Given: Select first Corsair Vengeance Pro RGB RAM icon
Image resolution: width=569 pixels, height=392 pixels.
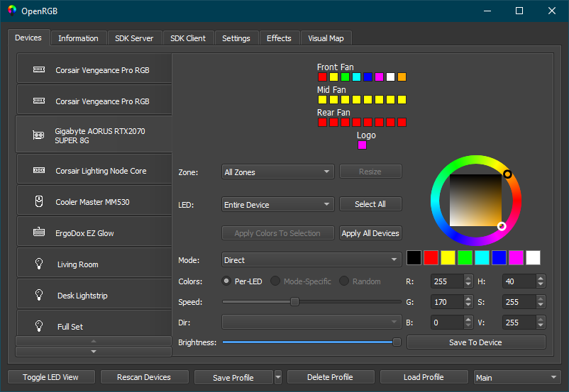Looking at the screenshot, I should click(x=40, y=69).
